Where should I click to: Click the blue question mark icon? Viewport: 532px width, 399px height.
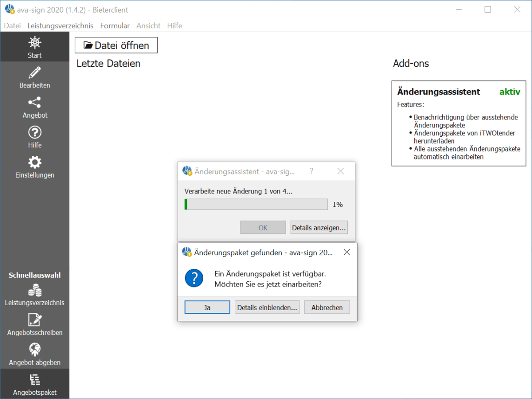[194, 278]
